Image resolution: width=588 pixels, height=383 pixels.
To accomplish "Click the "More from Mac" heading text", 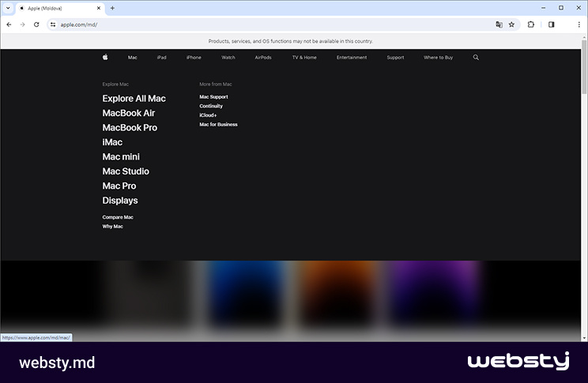I will point(216,84).
